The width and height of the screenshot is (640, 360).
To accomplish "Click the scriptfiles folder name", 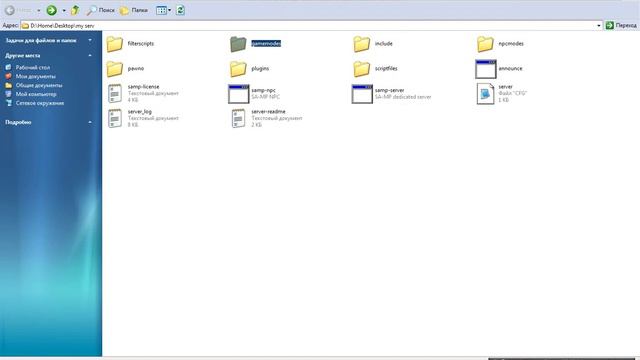I will coord(386,68).
